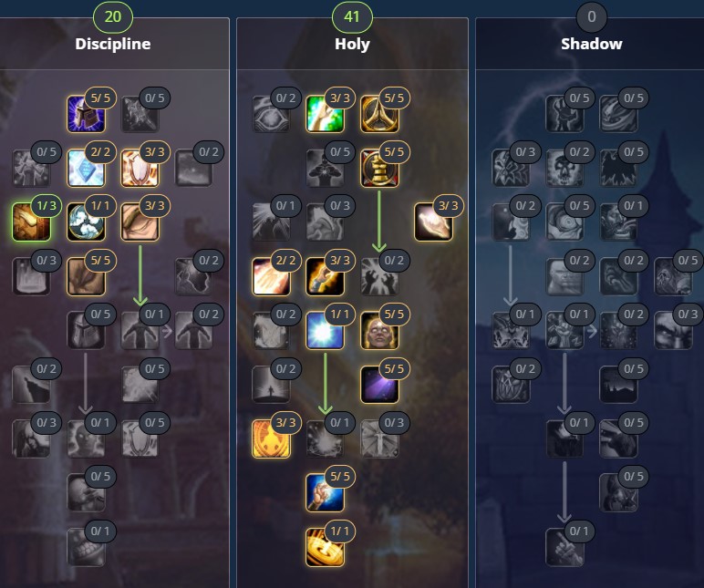
Task: Click the unlearned Pain Suppression talent
Action: click(x=86, y=547)
